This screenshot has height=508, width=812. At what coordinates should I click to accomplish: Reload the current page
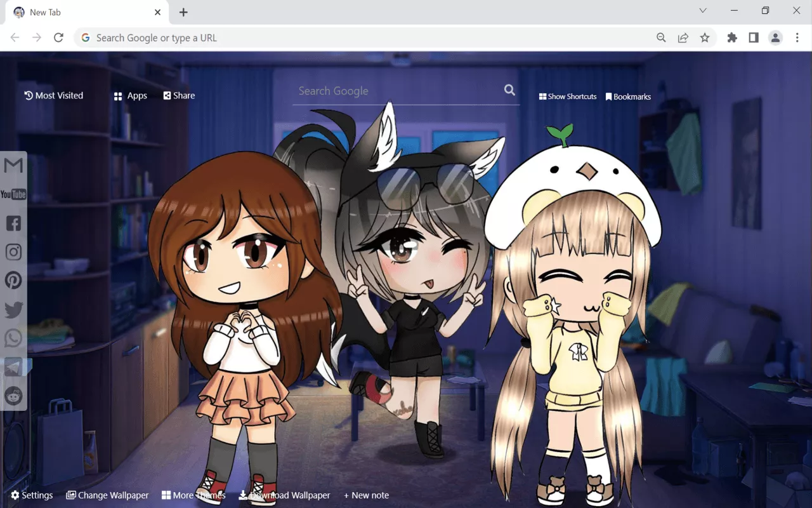[x=58, y=38]
